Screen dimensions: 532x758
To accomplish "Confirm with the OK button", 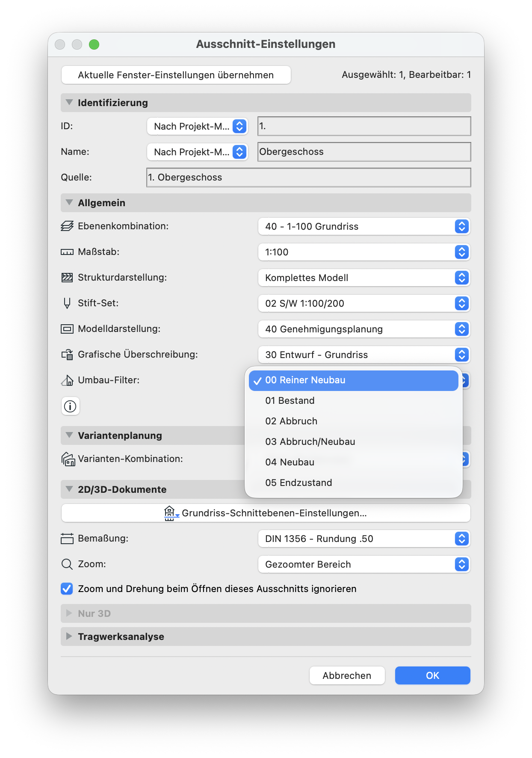I will (x=433, y=675).
